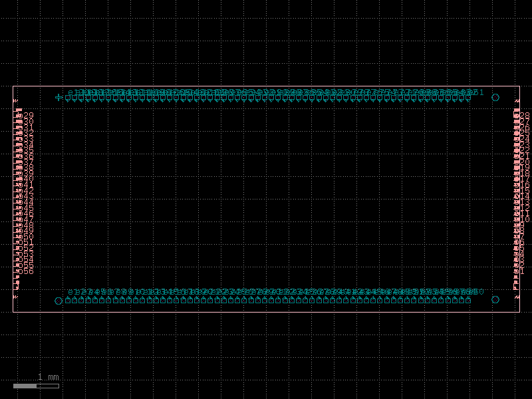Select the bottom-left circular fiducial hole
The image size is (532, 399).
[x=59, y=301]
